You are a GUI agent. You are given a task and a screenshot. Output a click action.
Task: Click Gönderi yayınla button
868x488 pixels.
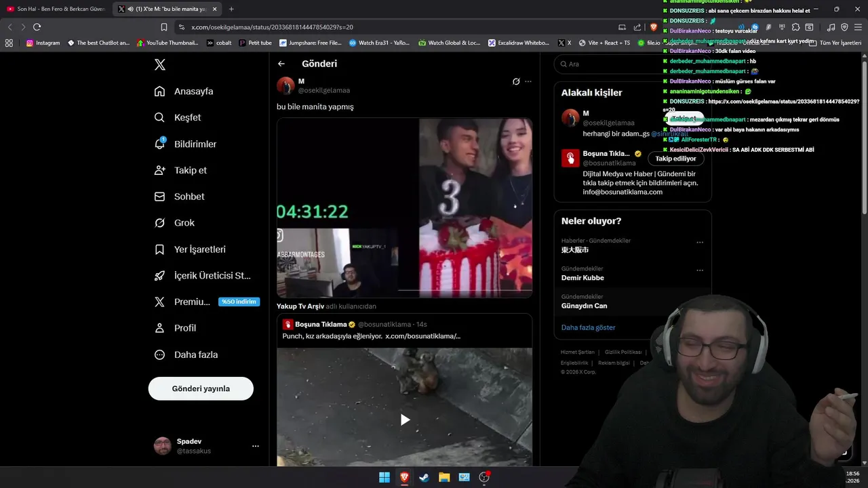(x=201, y=388)
